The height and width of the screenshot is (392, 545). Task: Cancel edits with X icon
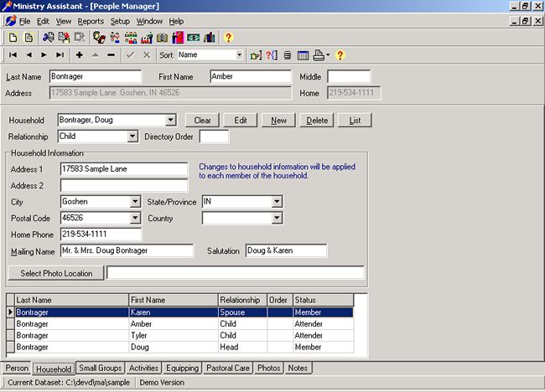tap(147, 54)
